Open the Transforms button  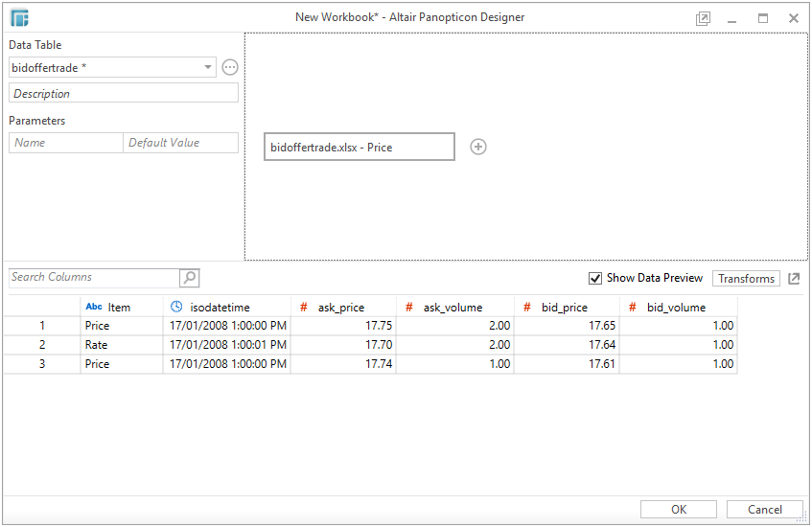746,279
